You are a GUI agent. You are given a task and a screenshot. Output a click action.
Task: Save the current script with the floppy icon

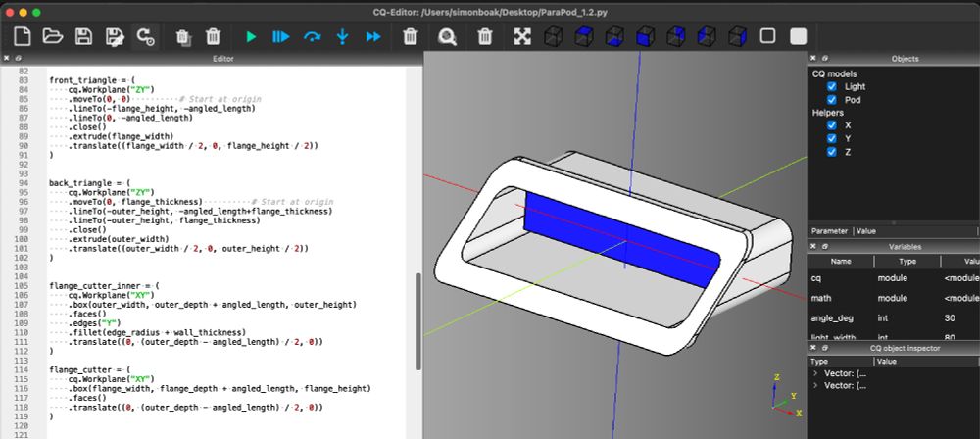[83, 36]
